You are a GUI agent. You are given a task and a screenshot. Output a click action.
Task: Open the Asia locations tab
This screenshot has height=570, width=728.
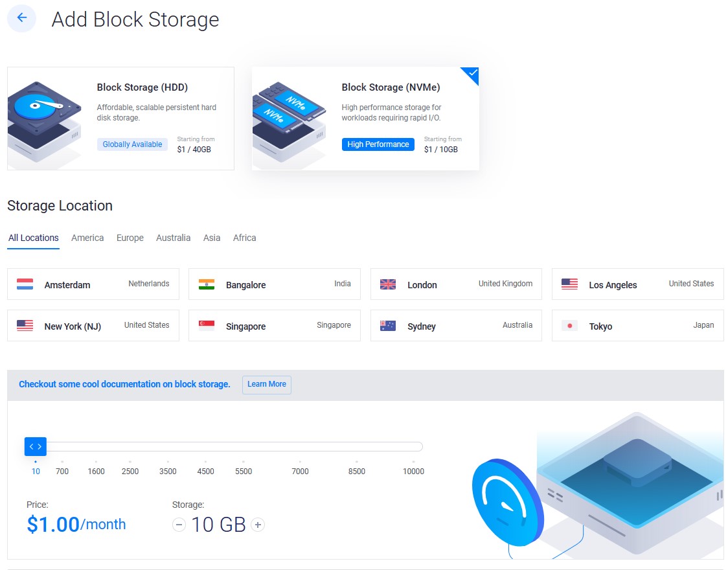point(212,238)
